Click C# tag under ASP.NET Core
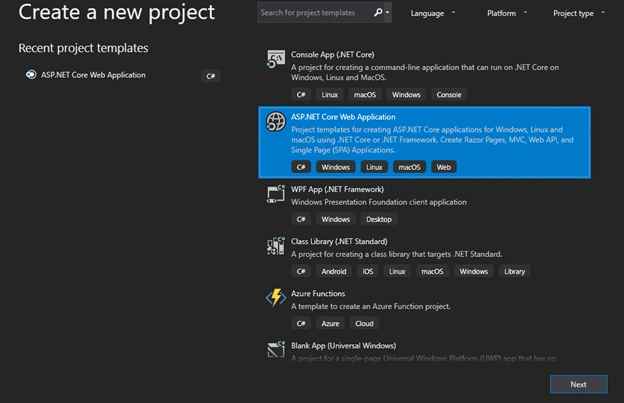 click(x=301, y=167)
